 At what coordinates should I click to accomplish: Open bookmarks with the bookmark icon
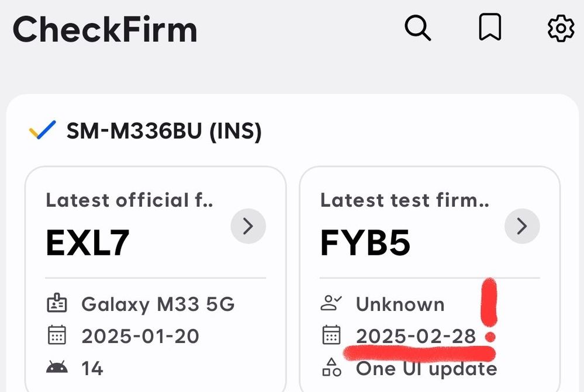(490, 27)
